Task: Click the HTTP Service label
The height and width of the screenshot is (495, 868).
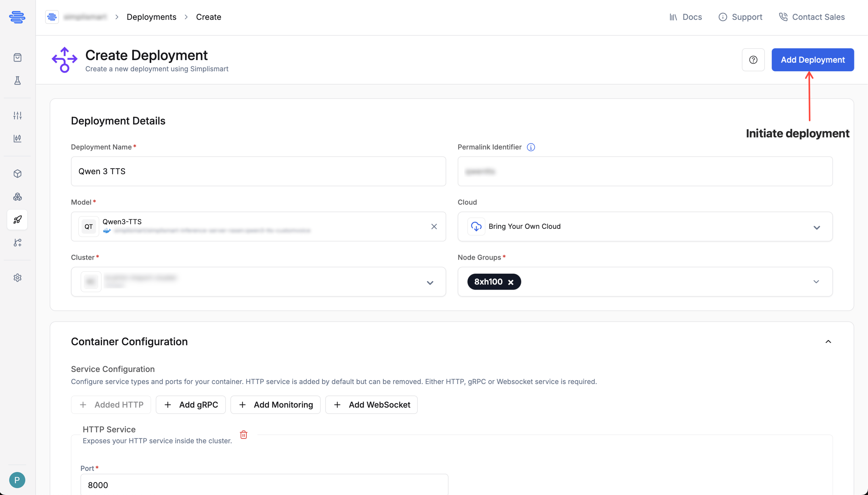Action: coord(109,429)
